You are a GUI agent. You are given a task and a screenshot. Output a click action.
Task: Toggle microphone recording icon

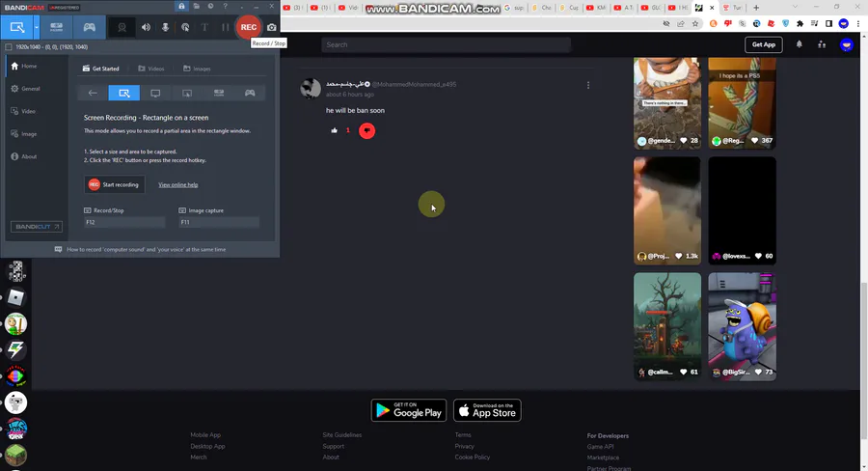pyautogui.click(x=165, y=27)
